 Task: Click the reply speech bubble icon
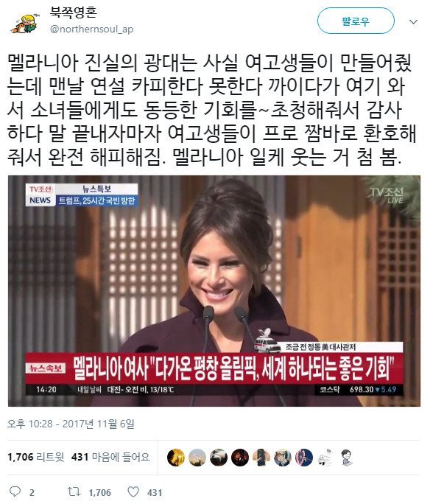(15, 491)
